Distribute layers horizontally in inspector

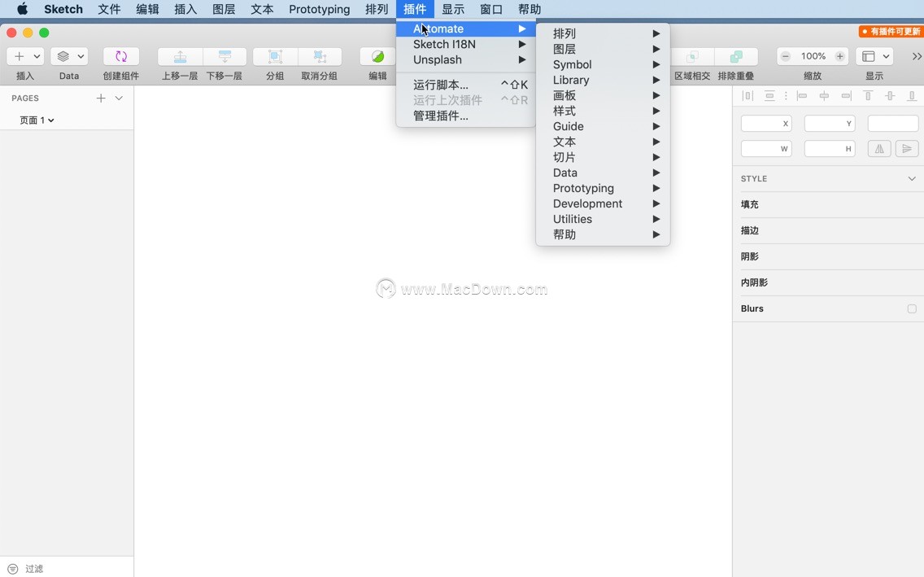(747, 95)
